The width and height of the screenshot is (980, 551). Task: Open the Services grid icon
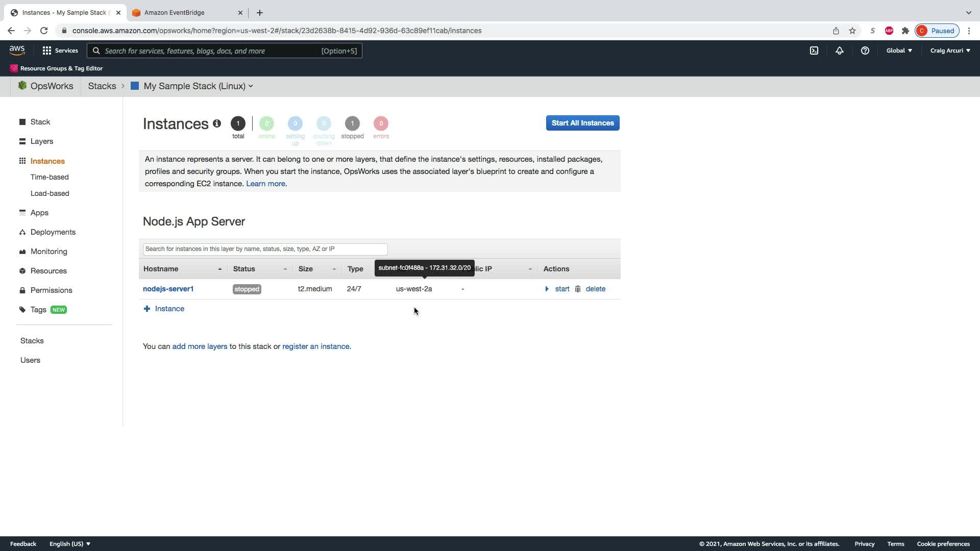(x=47, y=51)
